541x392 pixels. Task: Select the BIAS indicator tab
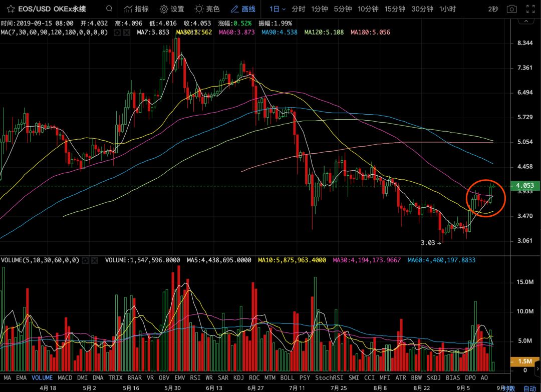pyautogui.click(x=453, y=378)
